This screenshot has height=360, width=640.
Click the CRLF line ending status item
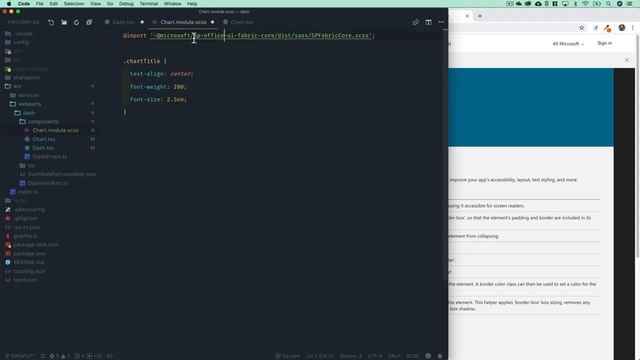(394, 356)
